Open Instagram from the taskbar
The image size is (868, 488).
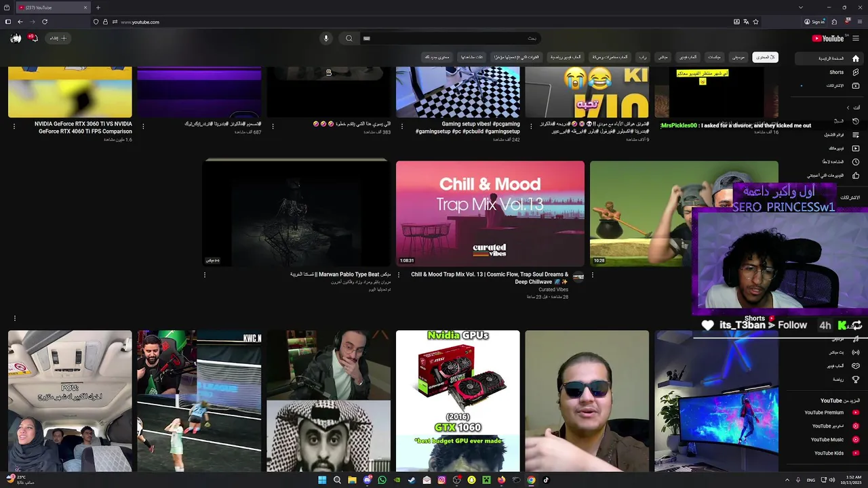click(441, 480)
